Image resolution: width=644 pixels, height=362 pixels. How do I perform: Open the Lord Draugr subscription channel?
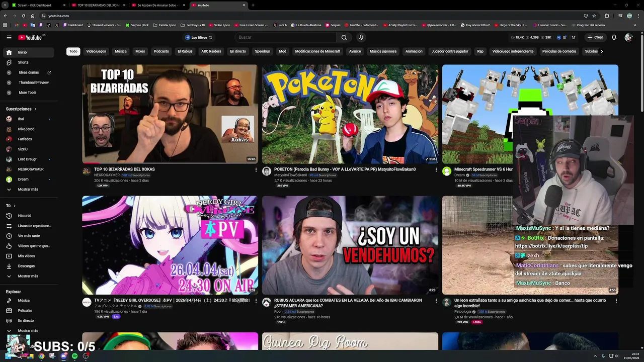[28, 159]
